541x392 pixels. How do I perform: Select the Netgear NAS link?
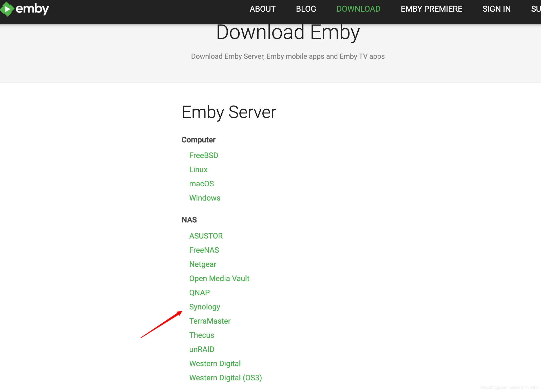(203, 264)
